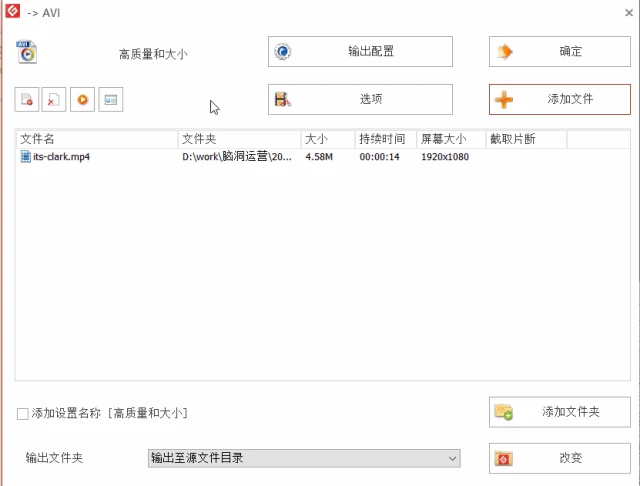Image resolution: width=640 pixels, height=486 pixels.
Task: Click 添加文件夹 to add a folder
Action: point(560,412)
